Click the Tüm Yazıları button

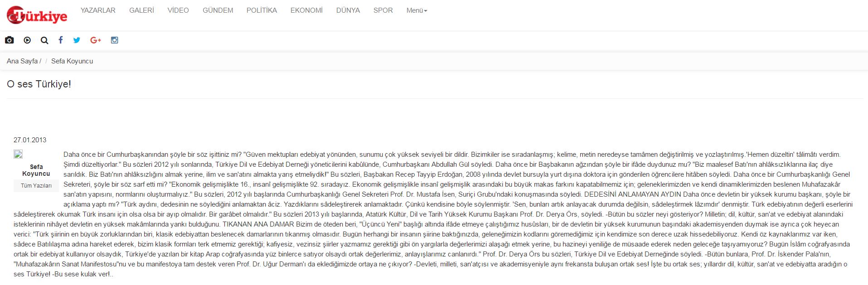[36, 186]
